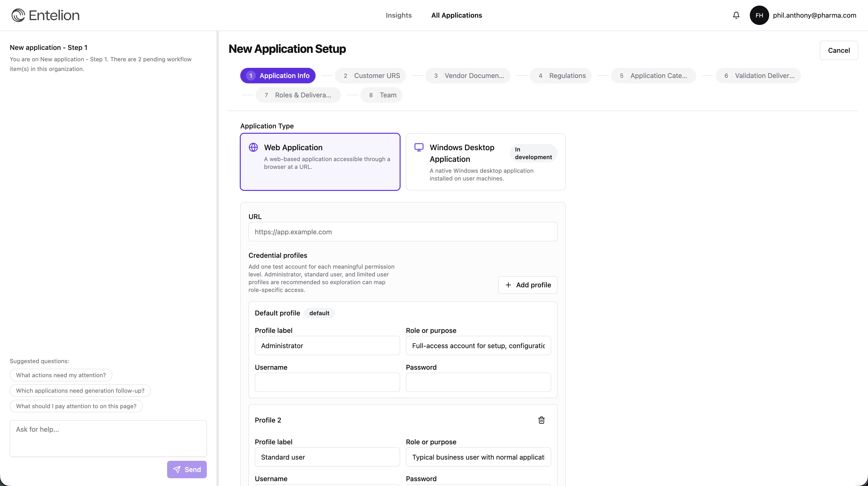Focus Default profile Username field
Viewport: 868px width, 486px height.
327,382
